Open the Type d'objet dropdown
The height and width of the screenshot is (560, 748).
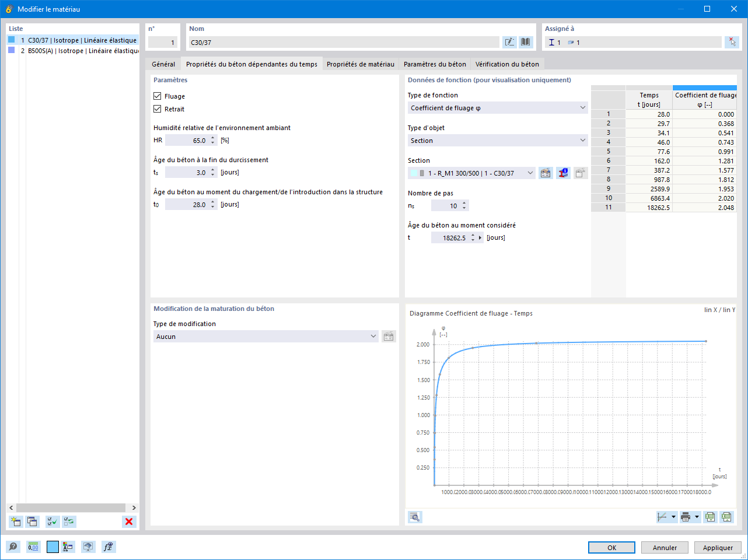[x=498, y=141]
